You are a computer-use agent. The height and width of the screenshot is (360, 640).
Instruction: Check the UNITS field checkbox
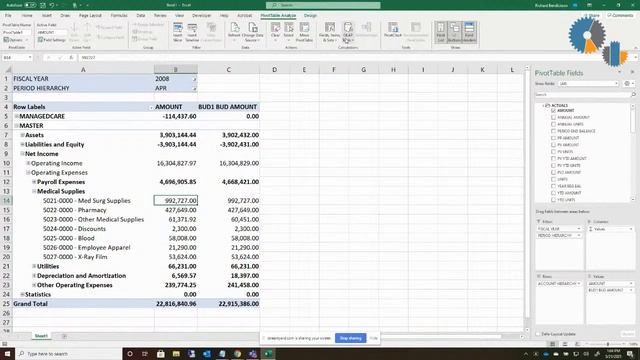coord(553,179)
